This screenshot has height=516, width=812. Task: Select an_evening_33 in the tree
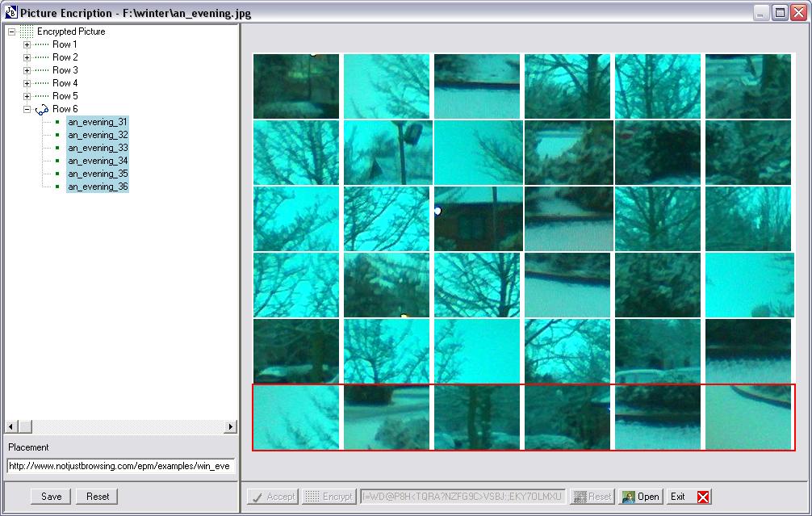[98, 148]
